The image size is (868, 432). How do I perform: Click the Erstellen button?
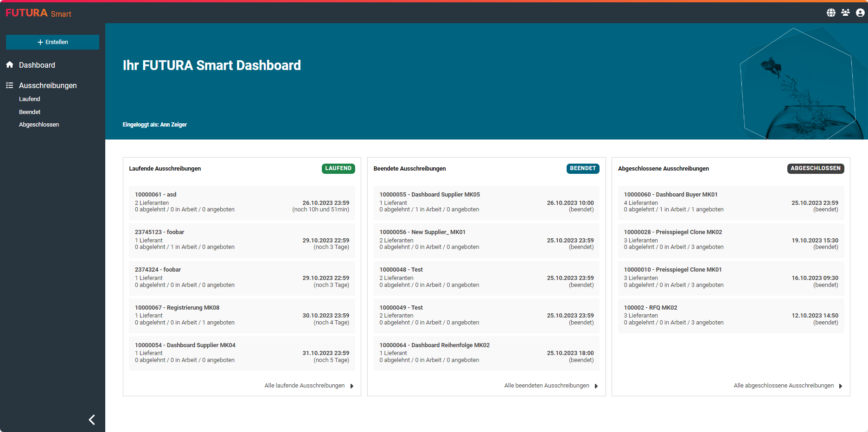click(52, 42)
